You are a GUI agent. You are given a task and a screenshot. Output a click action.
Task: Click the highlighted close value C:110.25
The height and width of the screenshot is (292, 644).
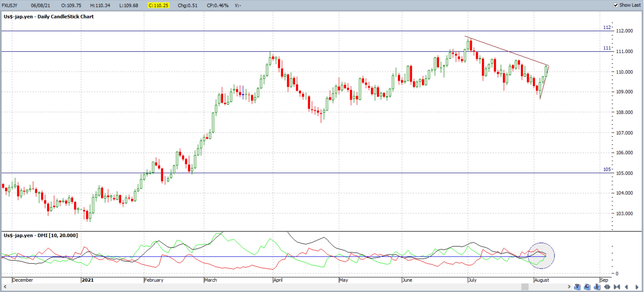click(158, 5)
